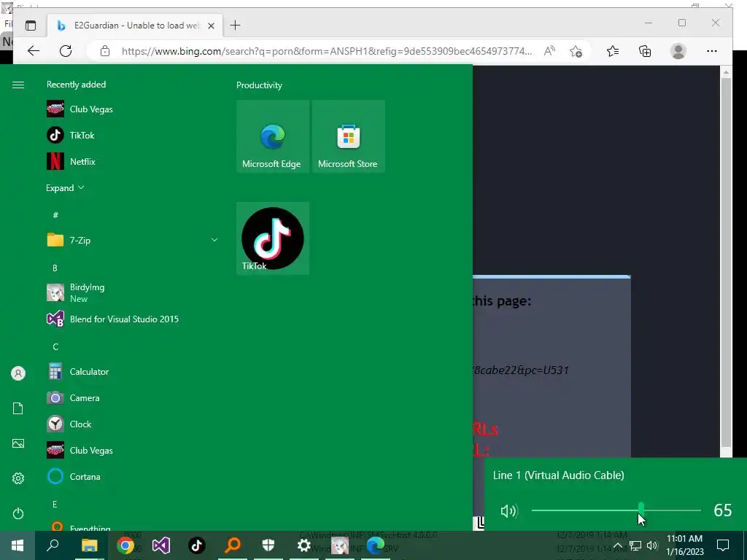Open taskbar Search magnifier

(x=53, y=545)
